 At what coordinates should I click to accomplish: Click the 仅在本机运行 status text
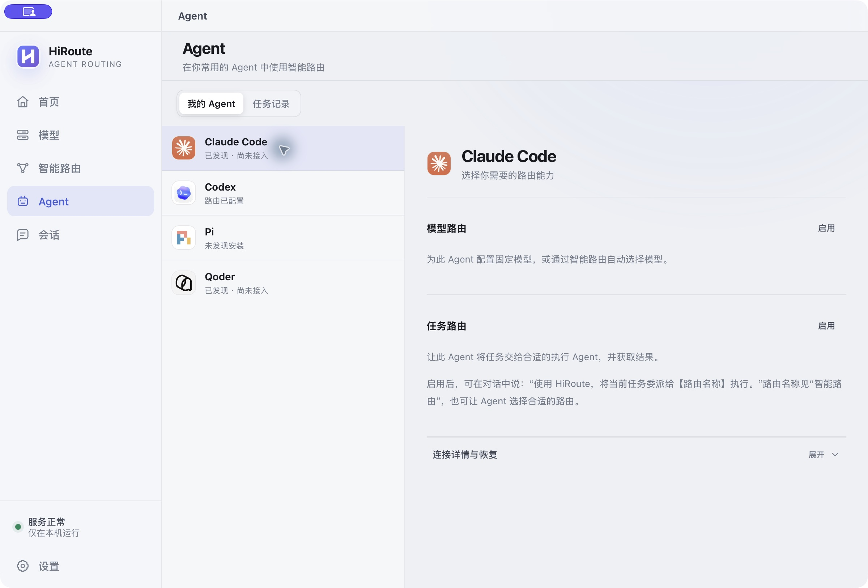pos(54,533)
